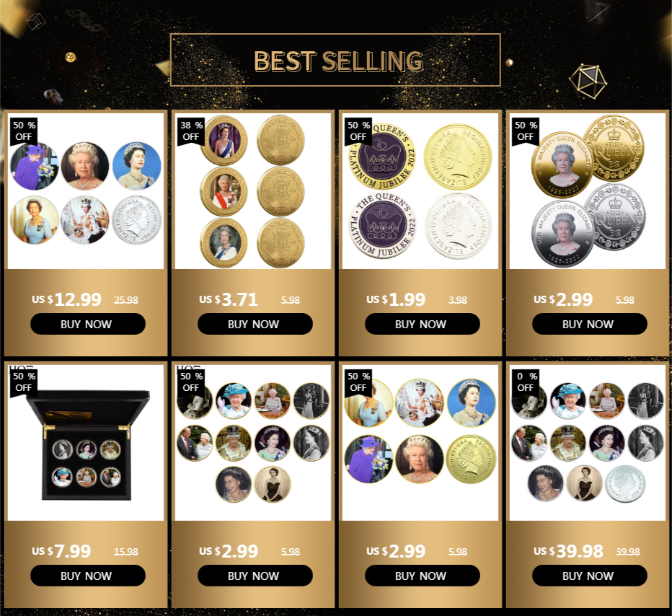Click the 50% OFF badge on boxed set
Screen dimensions: 672x616
click(x=24, y=382)
